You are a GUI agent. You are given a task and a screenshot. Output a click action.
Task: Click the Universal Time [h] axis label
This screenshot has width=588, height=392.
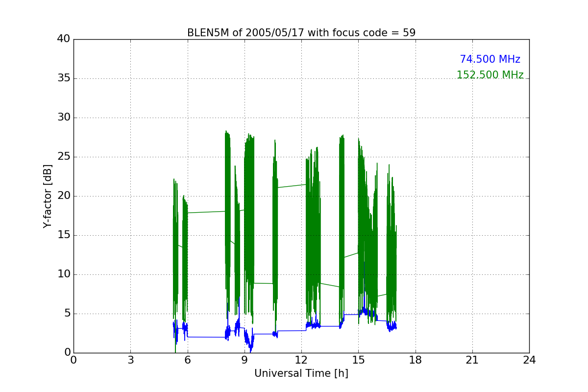click(x=301, y=373)
